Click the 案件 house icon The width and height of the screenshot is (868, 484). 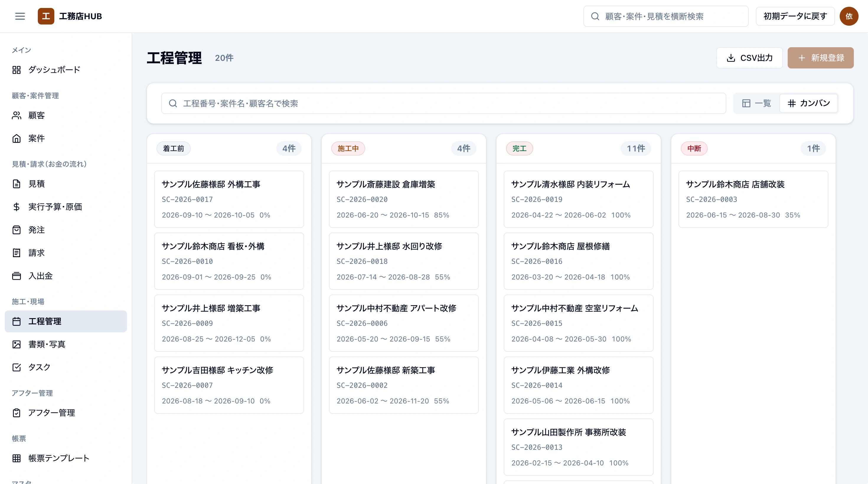(17, 138)
